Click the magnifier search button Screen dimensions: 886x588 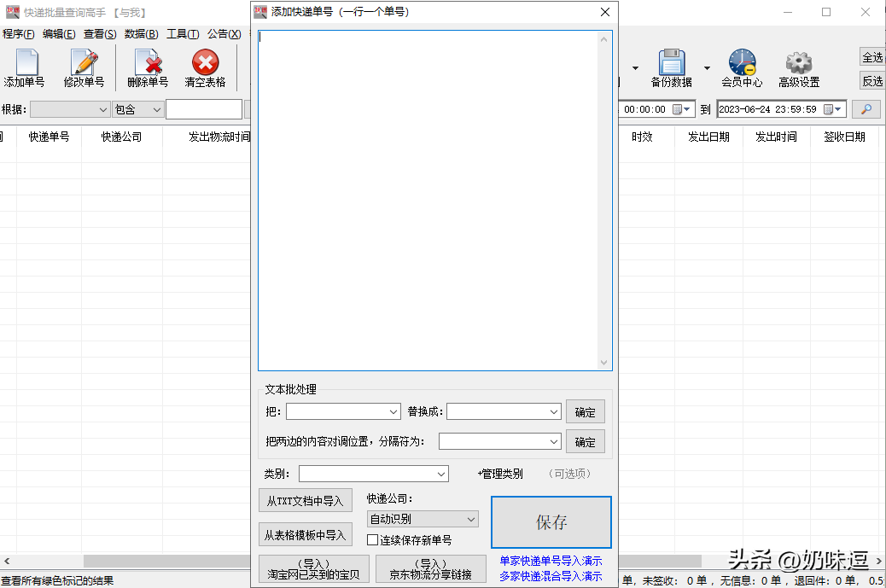pyautogui.click(x=866, y=109)
